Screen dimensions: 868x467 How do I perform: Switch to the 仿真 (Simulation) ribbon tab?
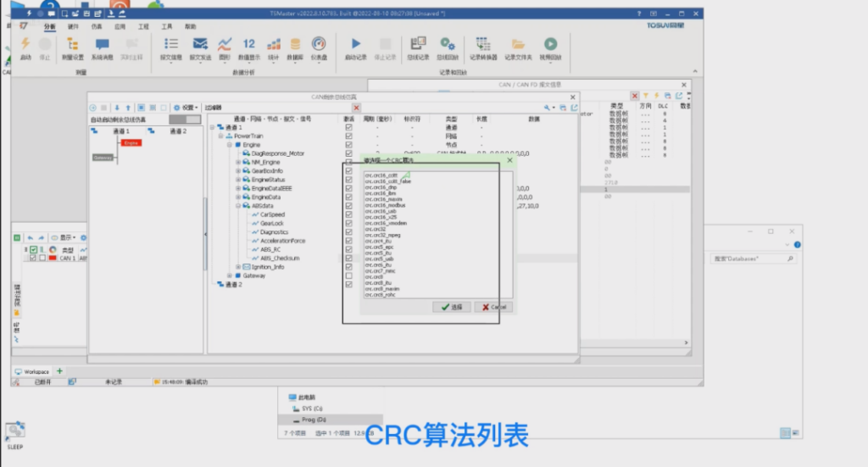(96, 26)
